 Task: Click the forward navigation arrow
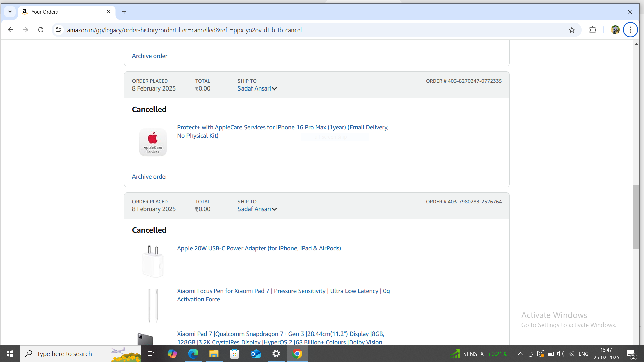click(x=25, y=30)
